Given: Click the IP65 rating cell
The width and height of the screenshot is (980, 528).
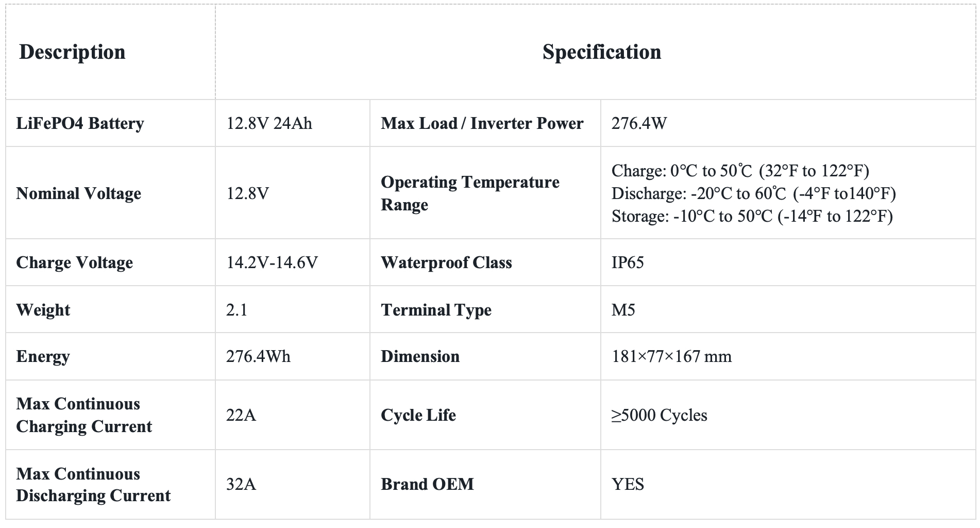Looking at the screenshot, I should (x=788, y=262).
